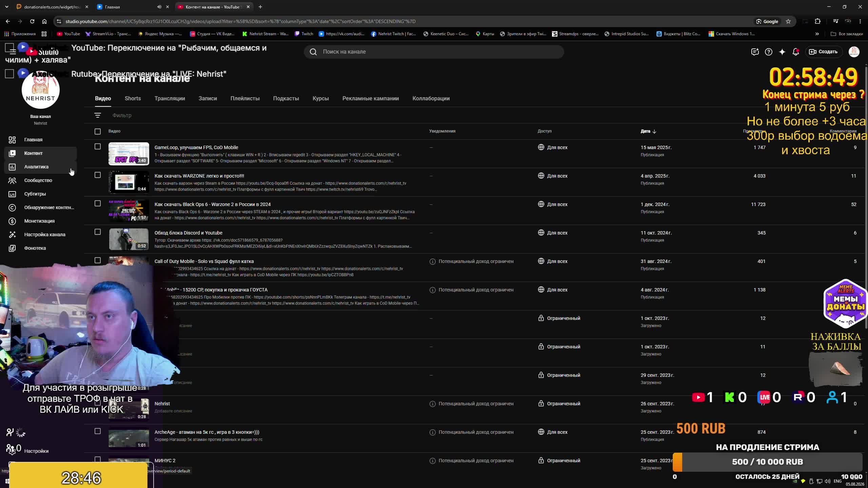
Task: Switch to the Shorts tab
Action: point(133,99)
